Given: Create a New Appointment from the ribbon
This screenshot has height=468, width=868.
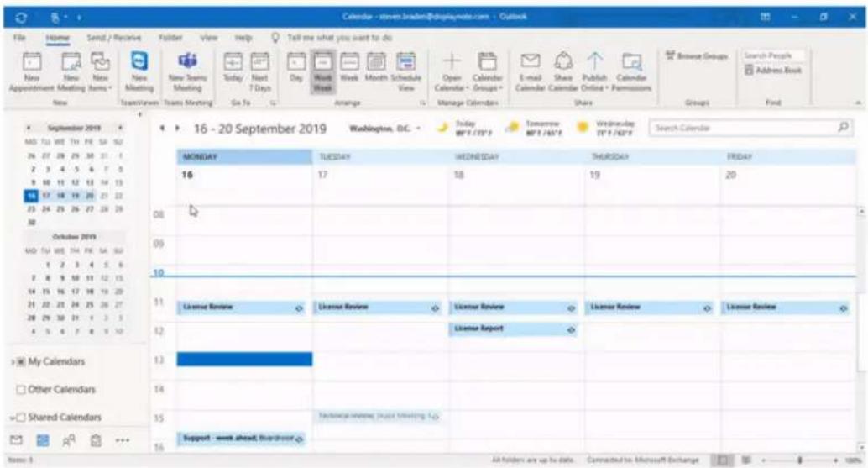Looking at the screenshot, I should tap(32, 72).
